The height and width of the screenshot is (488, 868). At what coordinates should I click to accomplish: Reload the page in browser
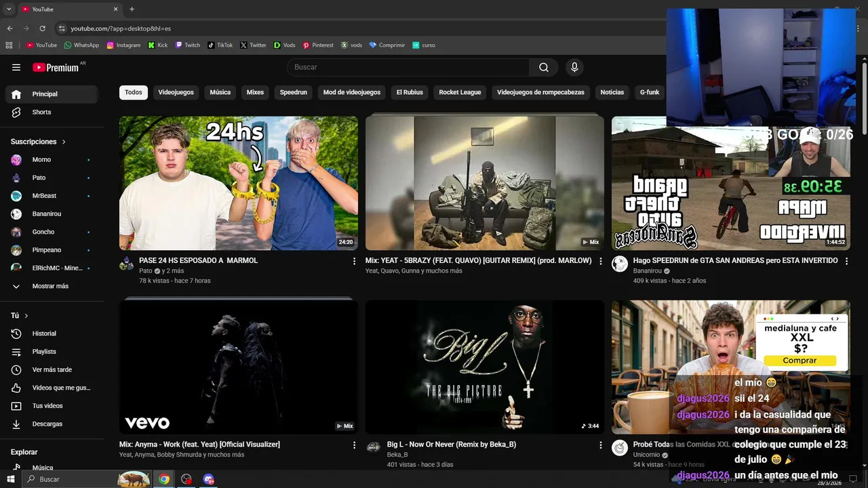(x=42, y=28)
